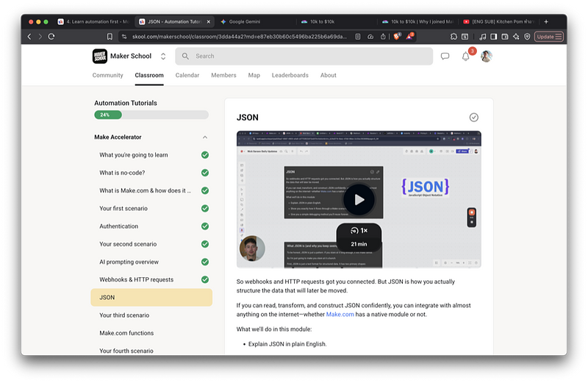Collapse the Make Accelerator section
This screenshot has height=383, width=588.
[x=205, y=137]
